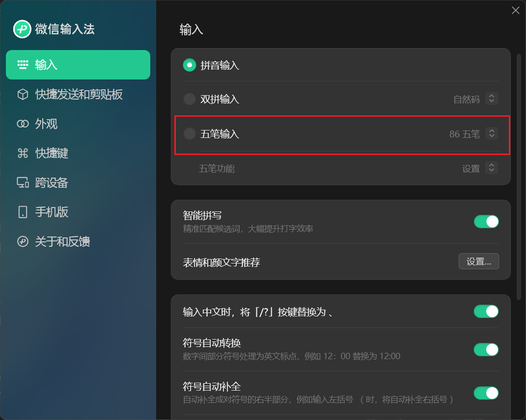Click the phone icon for 手机版
The height and width of the screenshot is (420, 526).
[x=23, y=212]
